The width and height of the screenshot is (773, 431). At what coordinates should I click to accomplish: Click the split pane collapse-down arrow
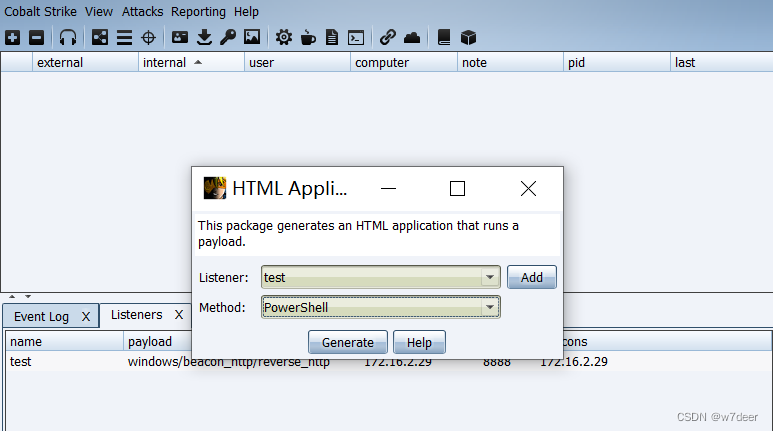click(28, 296)
